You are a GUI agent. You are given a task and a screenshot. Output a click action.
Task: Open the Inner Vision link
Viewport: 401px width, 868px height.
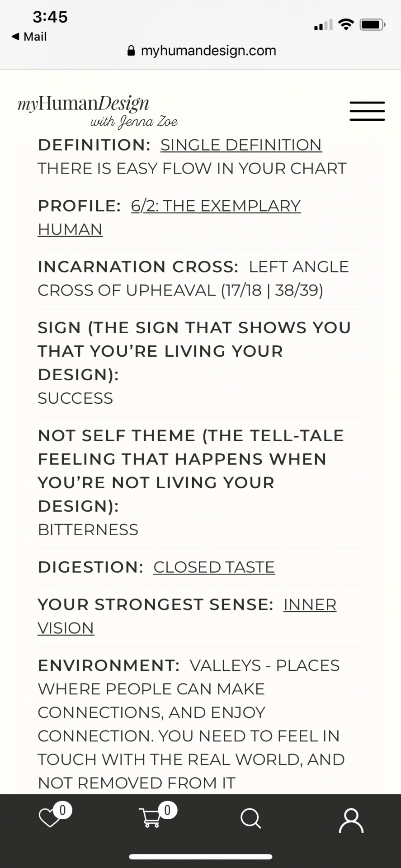coord(187,616)
